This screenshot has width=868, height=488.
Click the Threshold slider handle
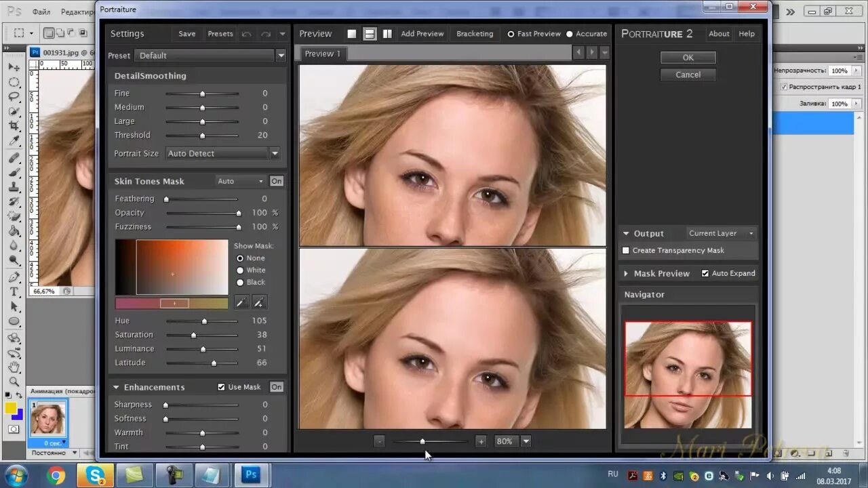click(202, 136)
